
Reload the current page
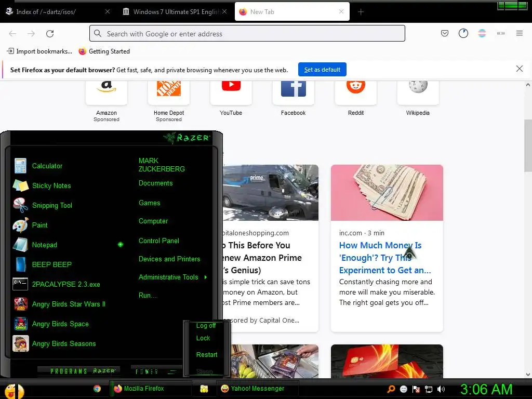click(x=50, y=33)
